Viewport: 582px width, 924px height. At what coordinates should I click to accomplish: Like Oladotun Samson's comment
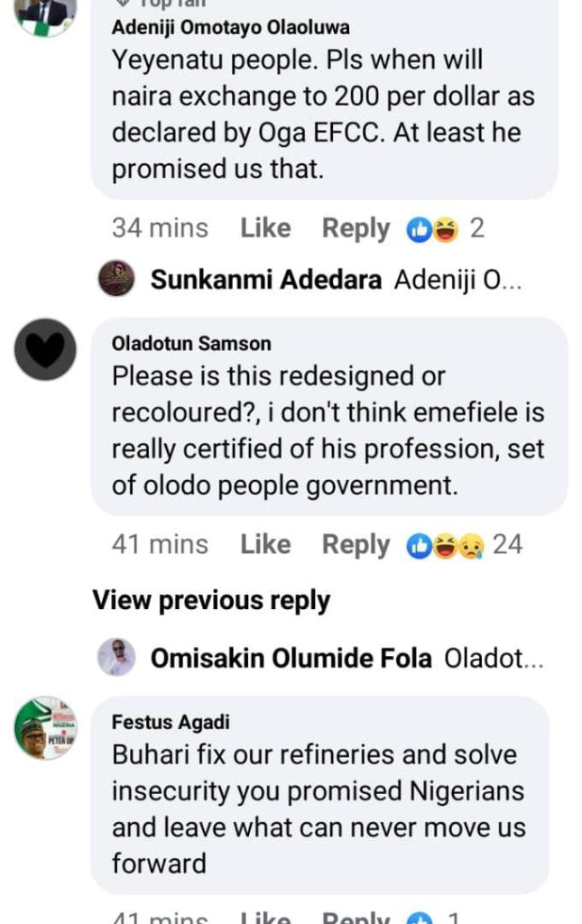coord(265,544)
